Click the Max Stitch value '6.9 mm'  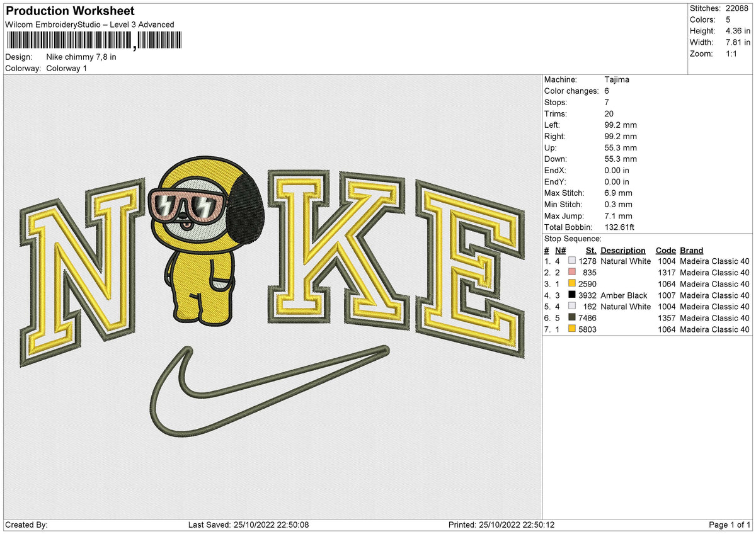pyautogui.click(x=619, y=193)
